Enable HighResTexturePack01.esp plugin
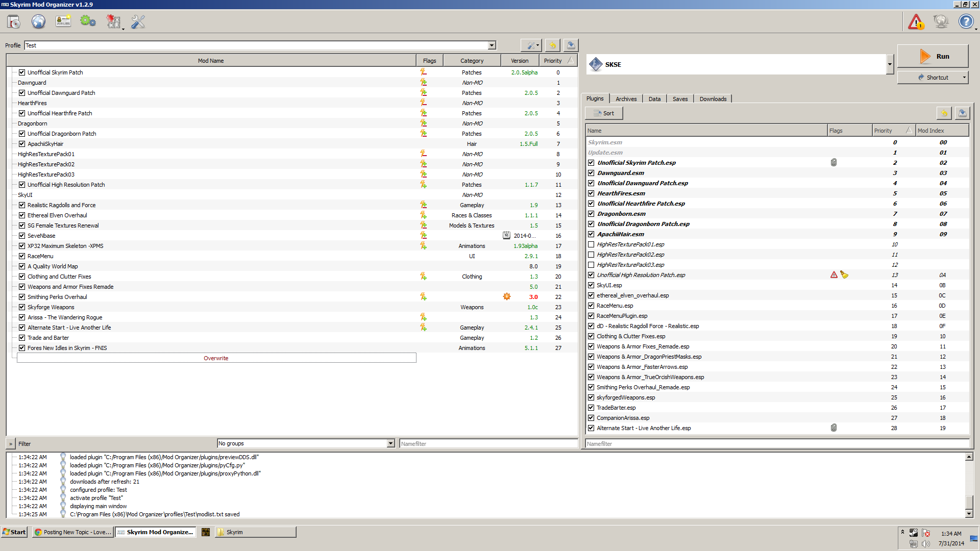Viewport: 980px width, 551px height. (x=591, y=244)
